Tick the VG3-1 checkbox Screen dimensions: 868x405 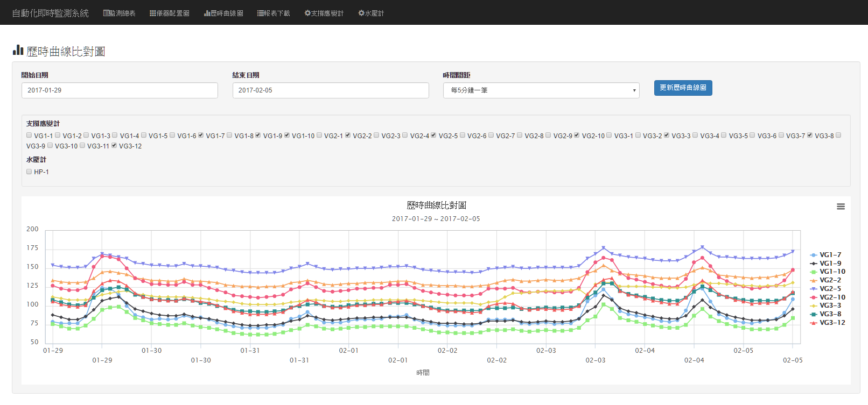click(x=609, y=136)
